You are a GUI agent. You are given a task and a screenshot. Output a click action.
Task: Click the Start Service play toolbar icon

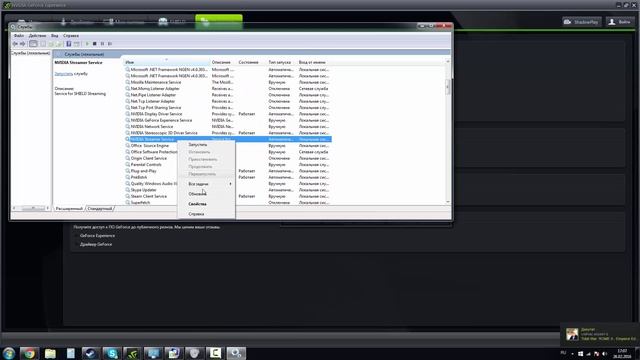point(87,44)
